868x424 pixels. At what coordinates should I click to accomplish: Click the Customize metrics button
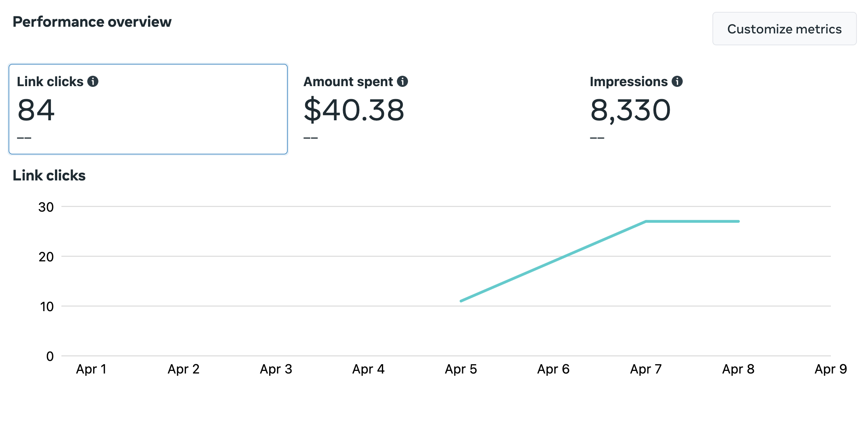(784, 29)
